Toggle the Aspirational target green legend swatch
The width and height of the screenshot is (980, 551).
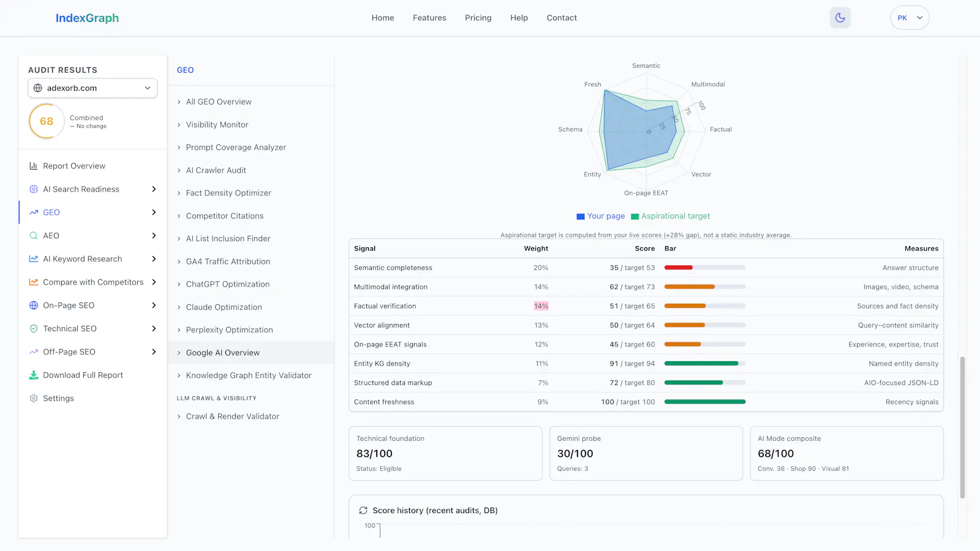[x=635, y=217]
